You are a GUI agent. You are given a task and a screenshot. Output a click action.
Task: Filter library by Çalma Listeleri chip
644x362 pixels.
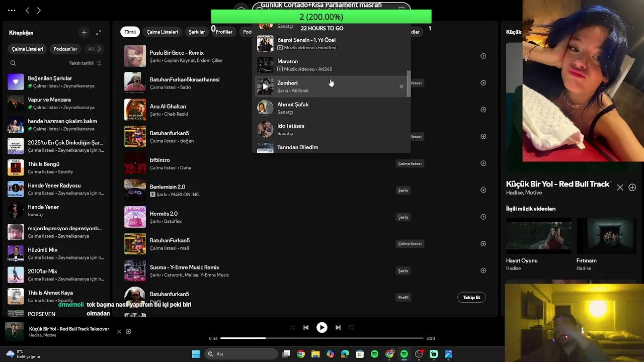pyautogui.click(x=27, y=49)
